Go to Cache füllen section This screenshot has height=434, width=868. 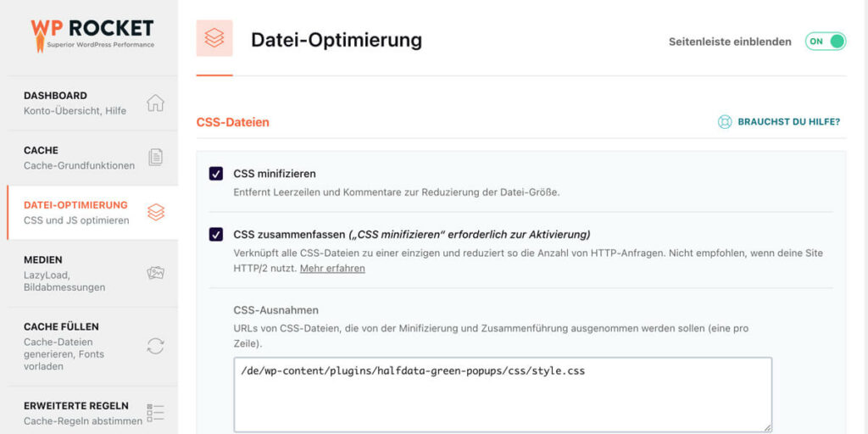pyautogui.click(x=92, y=347)
